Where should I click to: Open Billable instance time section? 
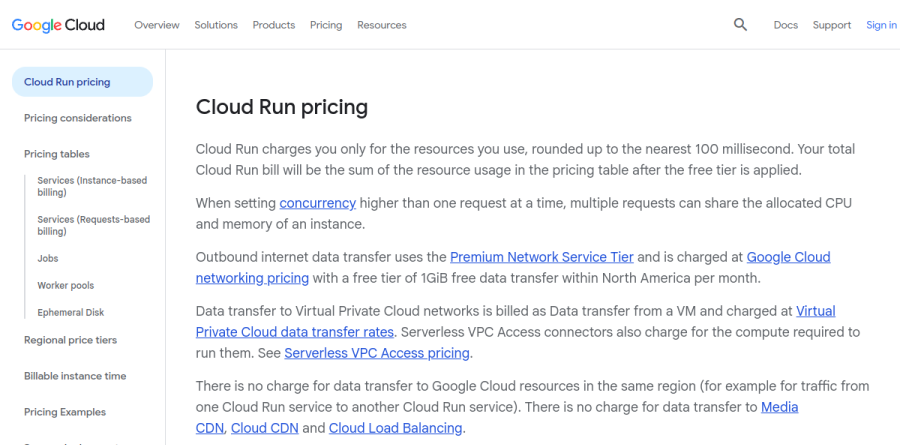pos(75,376)
